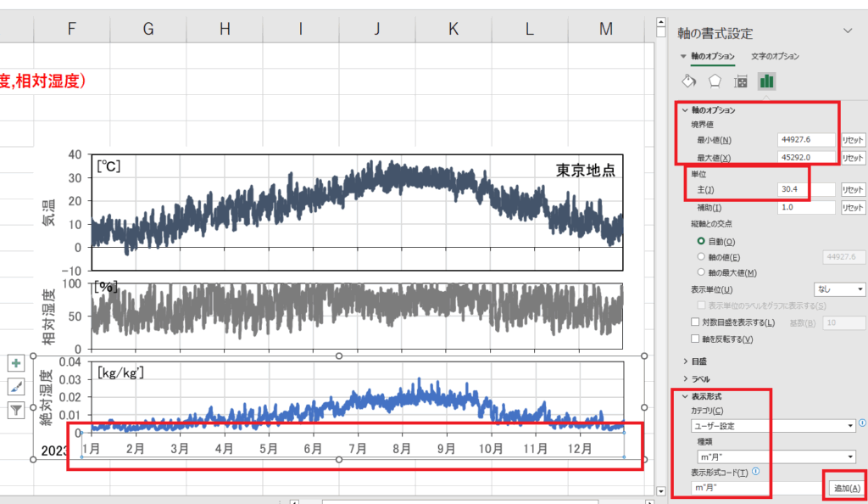The image size is (868, 504).
Task: Select the 自動(O) radio button
Action: 700,242
